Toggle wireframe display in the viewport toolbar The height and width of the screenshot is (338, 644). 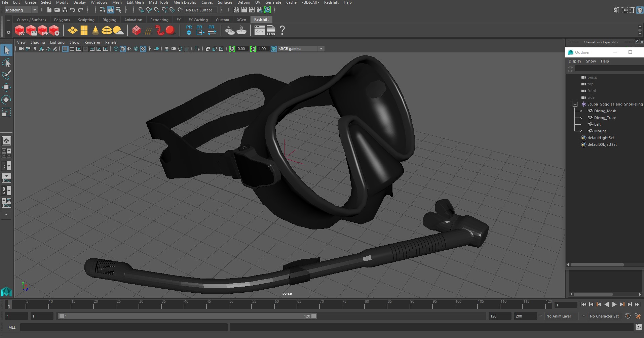(116, 49)
